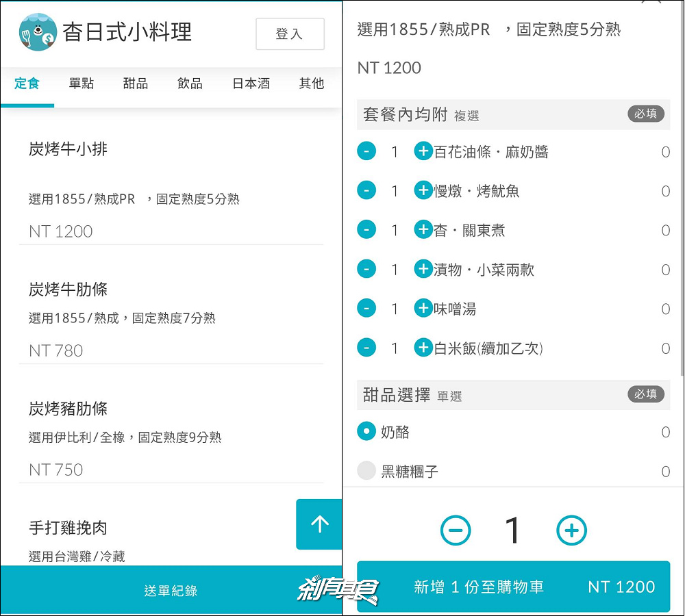This screenshot has height=616, width=685.
Task: Switch to the 單點 tab
Action: click(x=82, y=84)
